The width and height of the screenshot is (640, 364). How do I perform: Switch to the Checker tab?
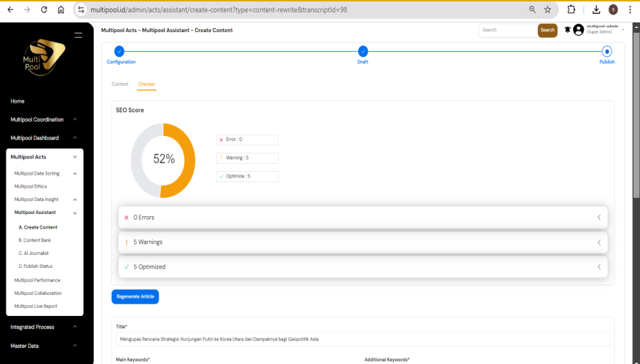pyautogui.click(x=146, y=84)
